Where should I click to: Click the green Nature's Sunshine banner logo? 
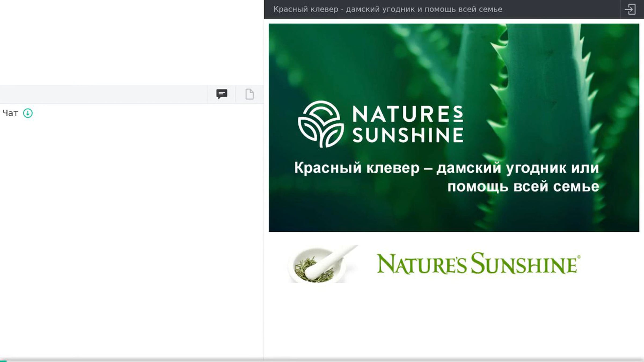click(478, 263)
